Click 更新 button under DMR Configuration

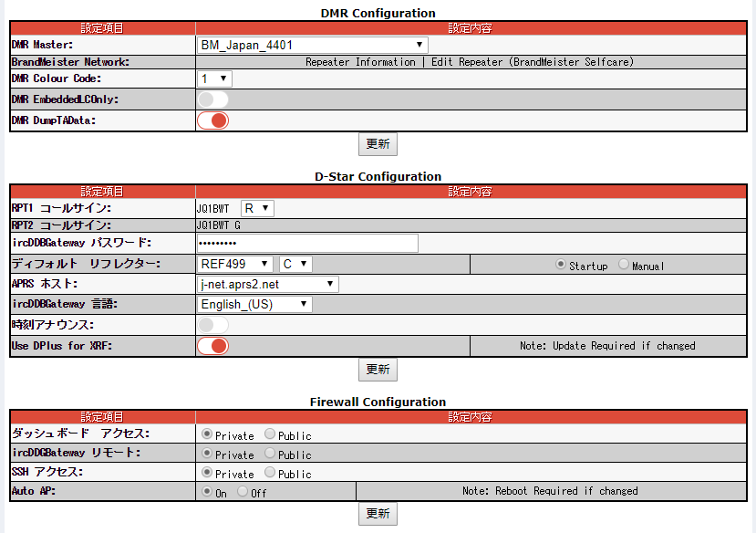(378, 144)
